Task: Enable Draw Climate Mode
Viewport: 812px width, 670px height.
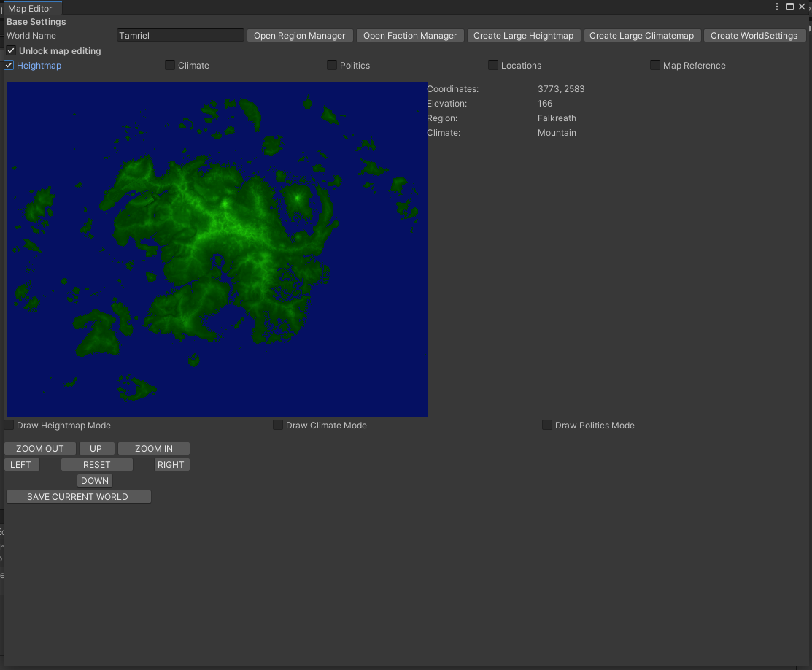Action: click(x=278, y=426)
